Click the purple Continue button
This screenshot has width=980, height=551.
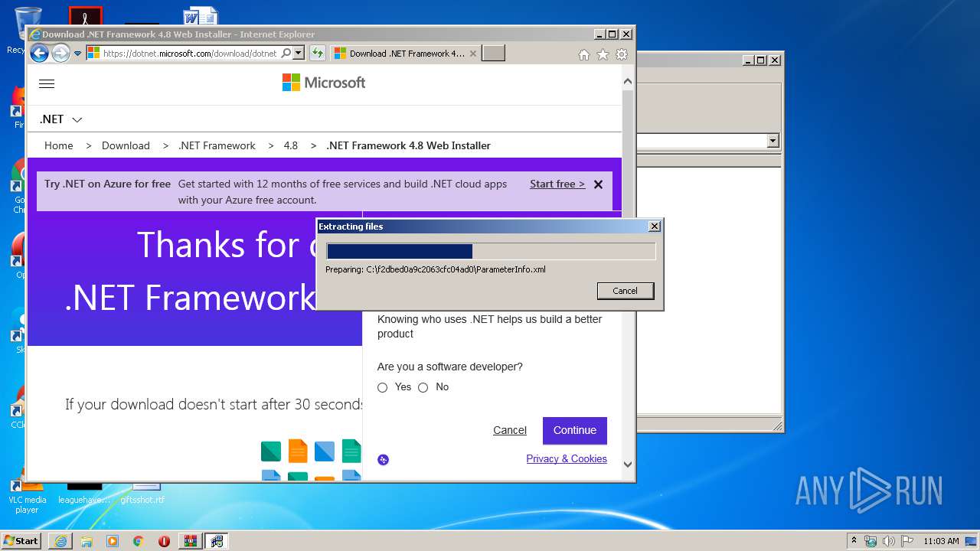coord(575,431)
